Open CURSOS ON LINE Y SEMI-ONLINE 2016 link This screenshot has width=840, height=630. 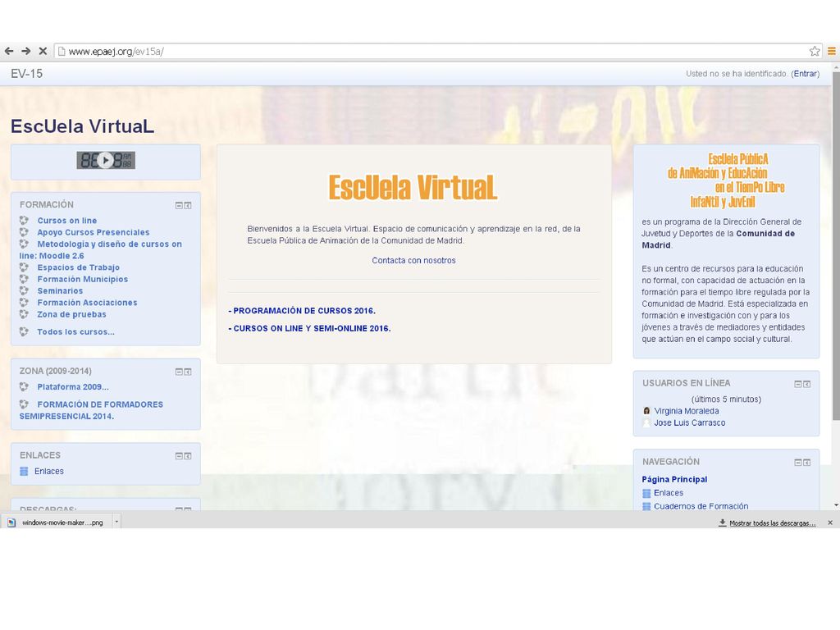point(309,328)
